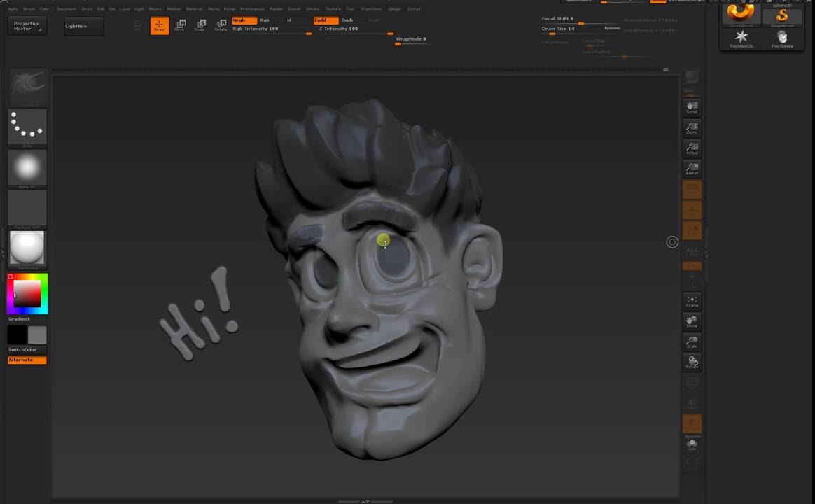Image resolution: width=815 pixels, height=504 pixels.
Task: Toggle the Transp transparency icon
Action: coord(692,403)
